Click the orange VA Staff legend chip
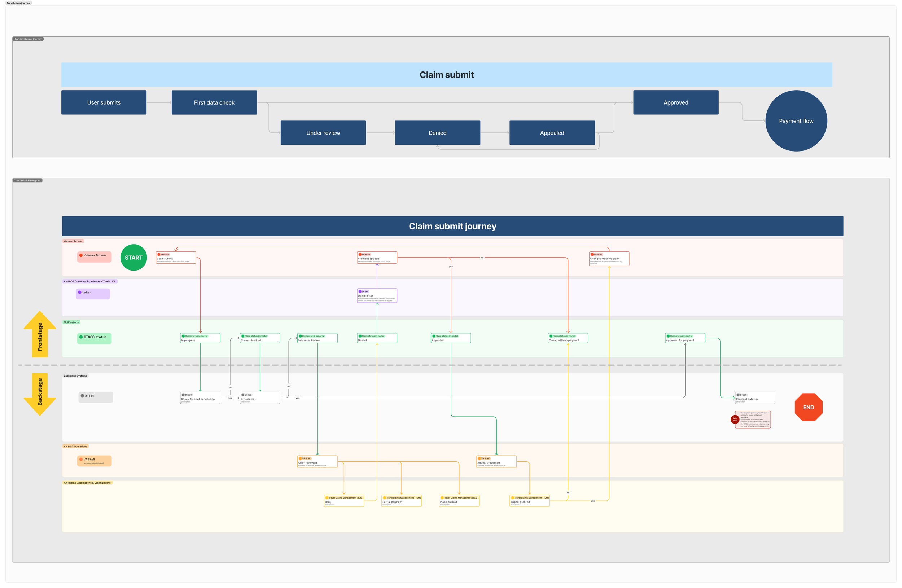Image resolution: width=902 pixels, height=588 pixels. pyautogui.click(x=95, y=461)
